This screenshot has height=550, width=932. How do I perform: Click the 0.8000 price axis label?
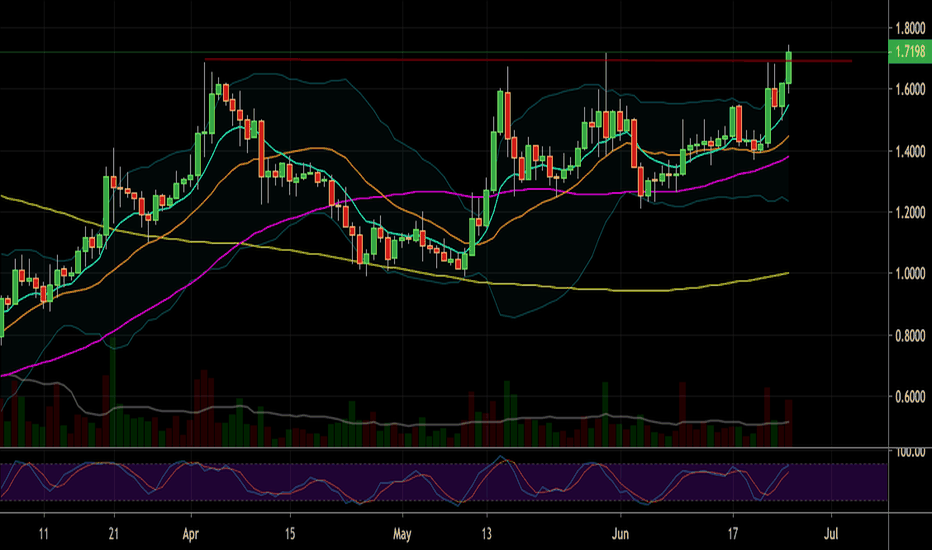911,335
